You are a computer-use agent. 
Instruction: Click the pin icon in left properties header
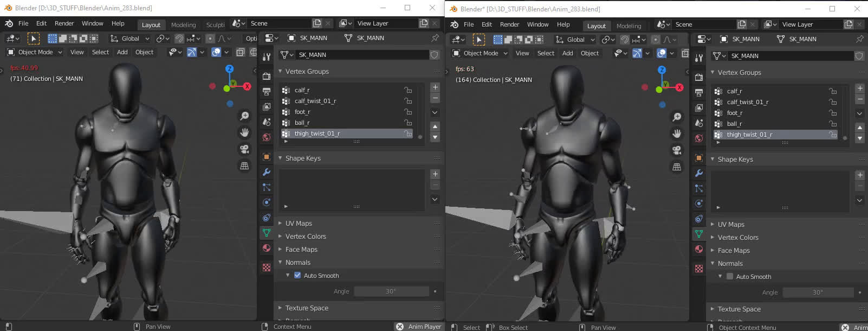click(x=435, y=38)
